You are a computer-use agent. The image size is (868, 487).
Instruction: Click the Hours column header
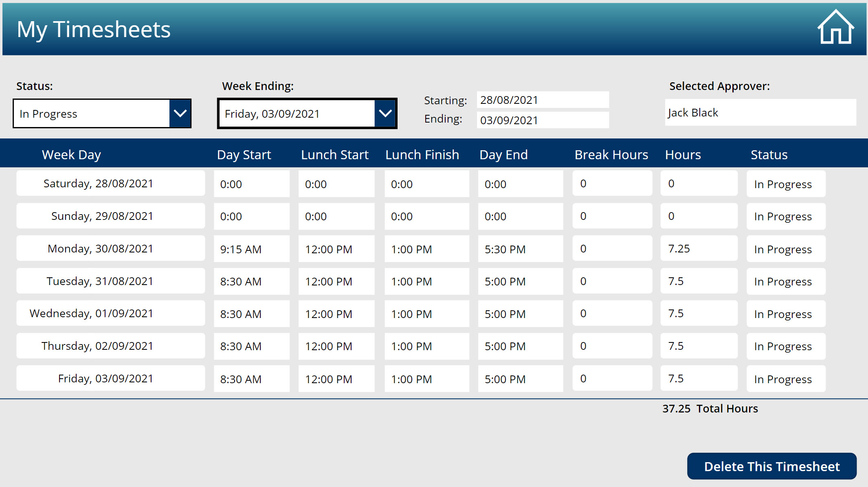coord(683,154)
